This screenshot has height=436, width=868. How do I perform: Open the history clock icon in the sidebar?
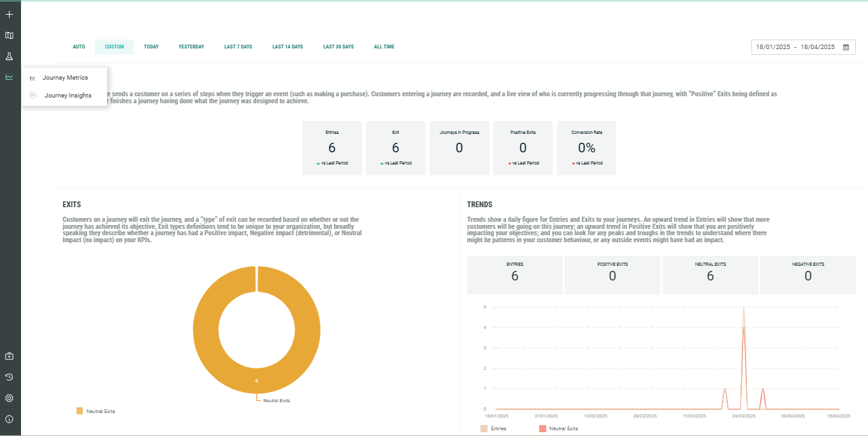click(x=10, y=377)
